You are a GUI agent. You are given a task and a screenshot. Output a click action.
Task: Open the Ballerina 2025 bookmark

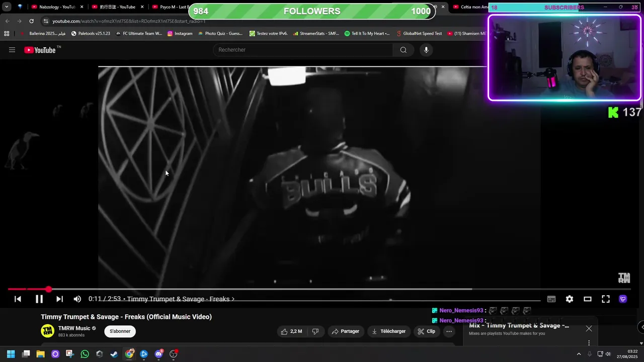[43, 34]
